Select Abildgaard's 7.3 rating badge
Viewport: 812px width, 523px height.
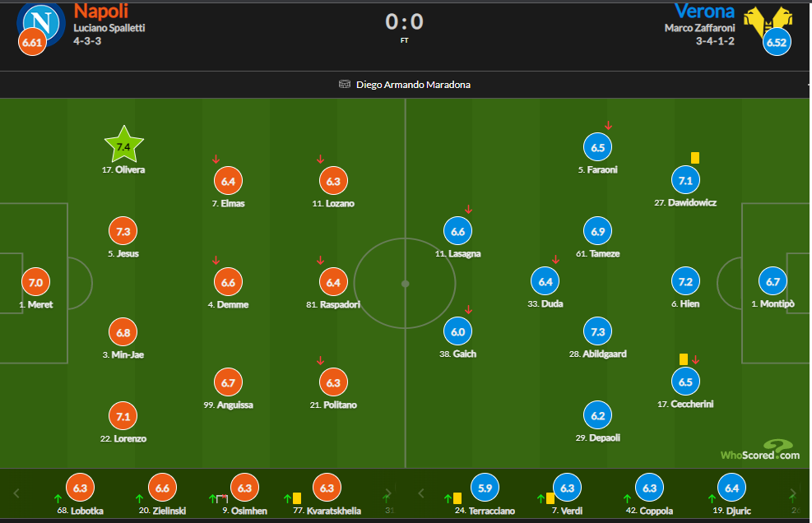coord(598,332)
